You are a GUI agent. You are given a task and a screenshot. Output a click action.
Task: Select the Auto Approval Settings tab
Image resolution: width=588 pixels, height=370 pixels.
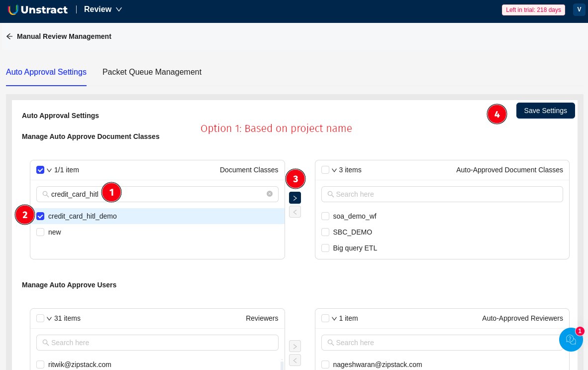click(x=46, y=72)
